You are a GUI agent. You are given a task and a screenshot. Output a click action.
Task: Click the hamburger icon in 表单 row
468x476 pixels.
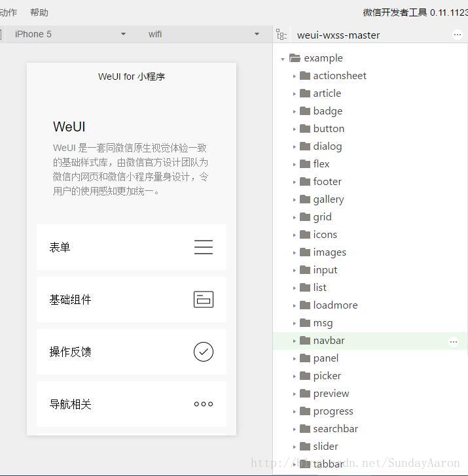(x=204, y=247)
